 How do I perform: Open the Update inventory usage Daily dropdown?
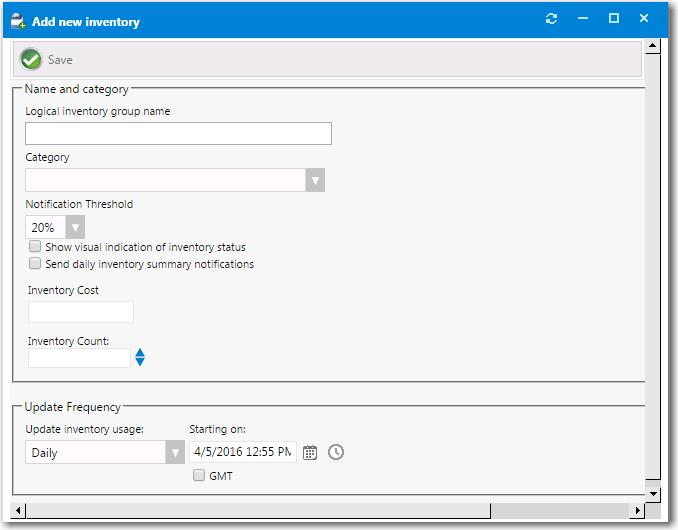[175, 453]
